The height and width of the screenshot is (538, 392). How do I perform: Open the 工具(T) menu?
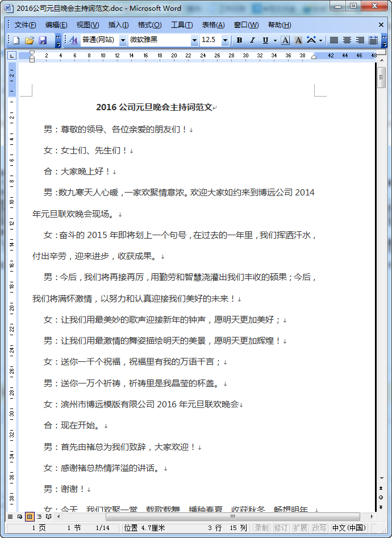tap(182, 24)
